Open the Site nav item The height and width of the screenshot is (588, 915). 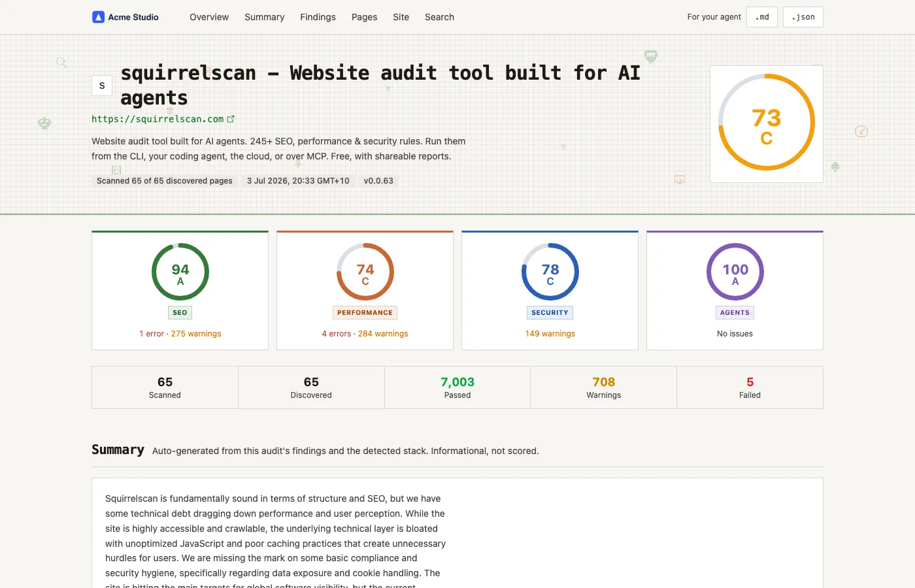pyautogui.click(x=401, y=17)
